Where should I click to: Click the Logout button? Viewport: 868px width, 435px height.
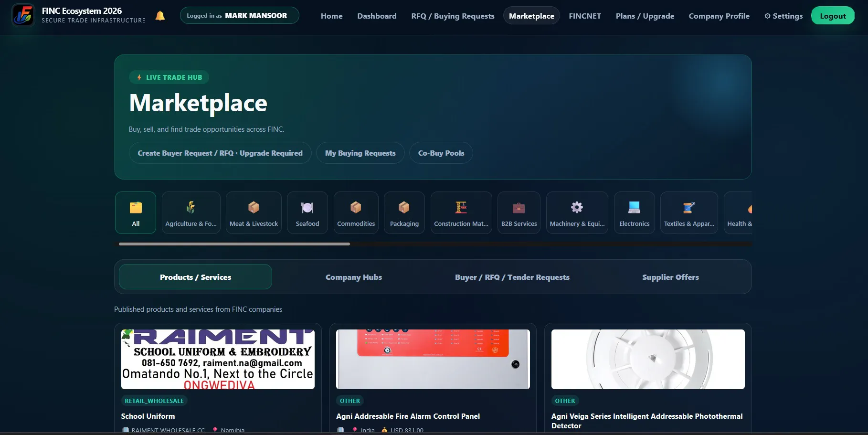pos(833,16)
